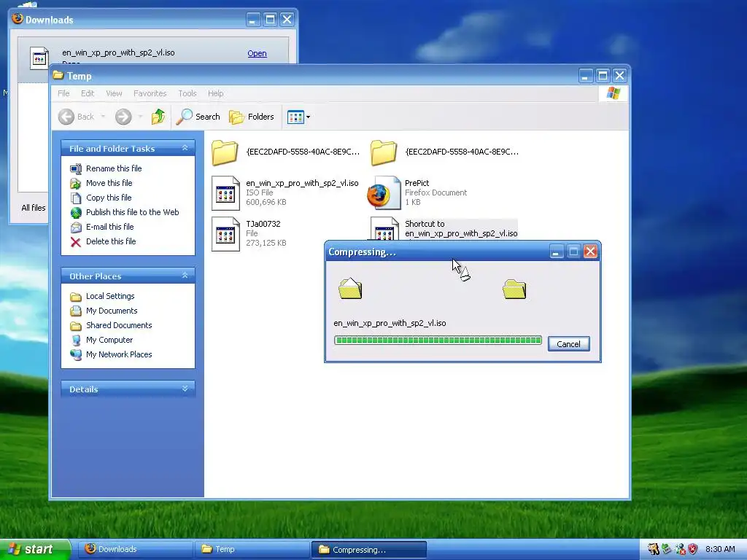The image size is (747, 560).
Task: Switch to Temp taskbar button
Action: tap(252, 549)
